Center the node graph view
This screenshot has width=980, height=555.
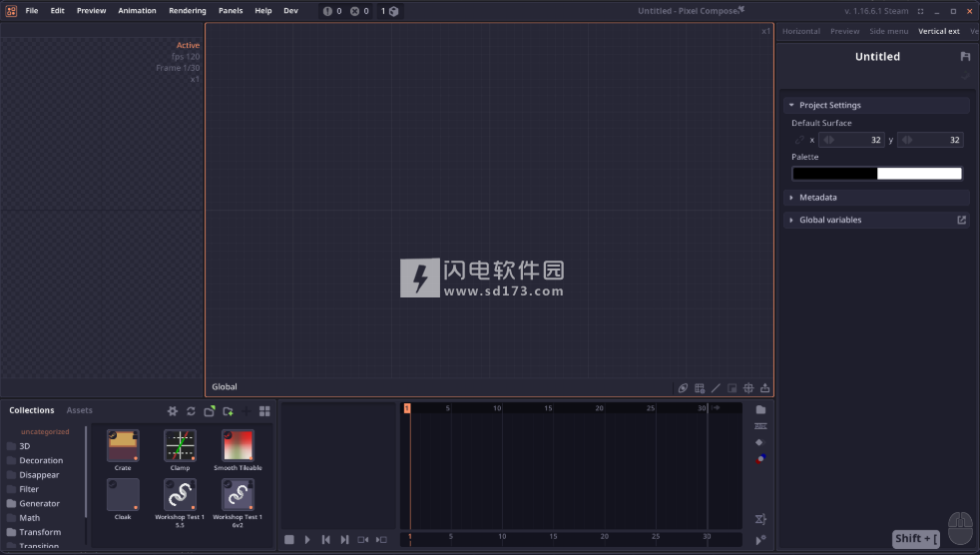coord(748,388)
